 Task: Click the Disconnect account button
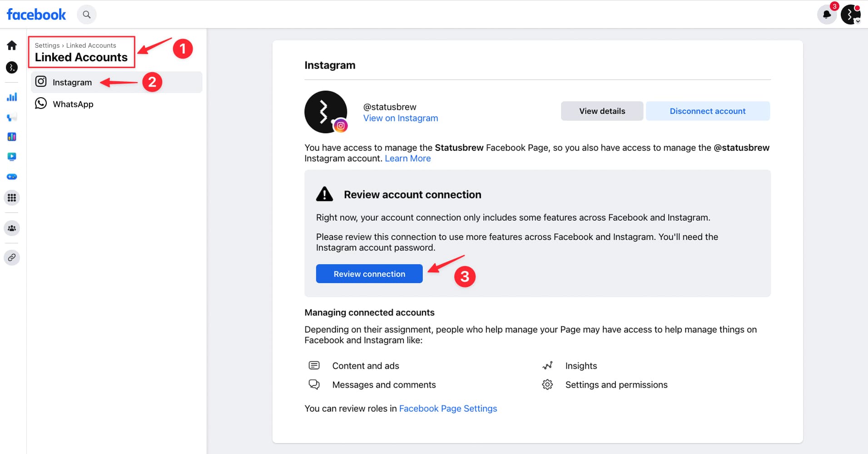coord(708,111)
